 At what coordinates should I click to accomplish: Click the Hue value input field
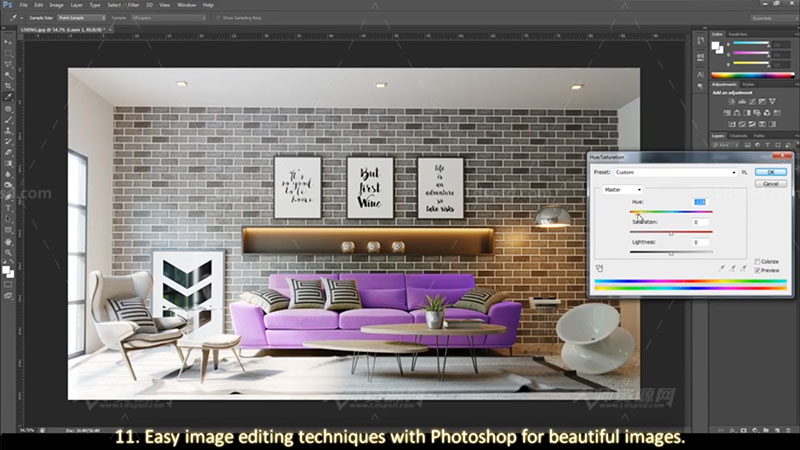point(700,202)
